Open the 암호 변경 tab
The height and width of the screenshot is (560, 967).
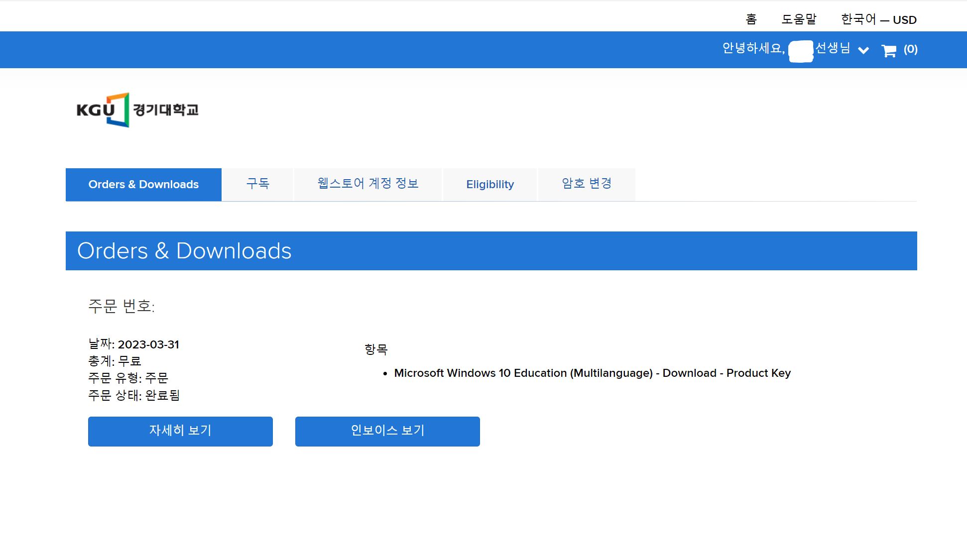587,184
